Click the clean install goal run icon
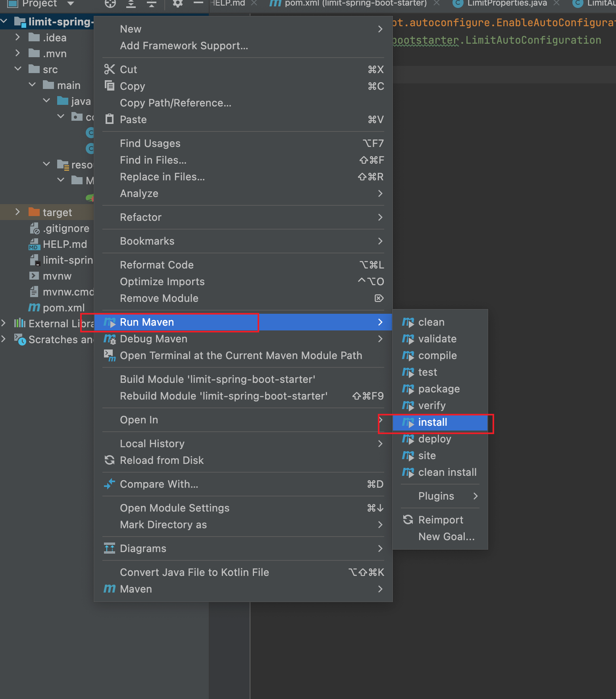The width and height of the screenshot is (616, 699). click(408, 472)
